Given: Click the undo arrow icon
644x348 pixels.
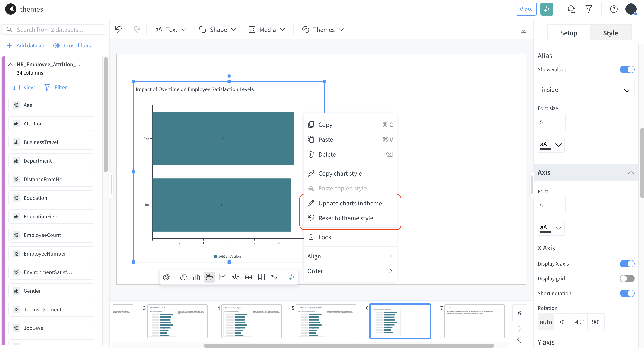Looking at the screenshot, I should 118,30.
